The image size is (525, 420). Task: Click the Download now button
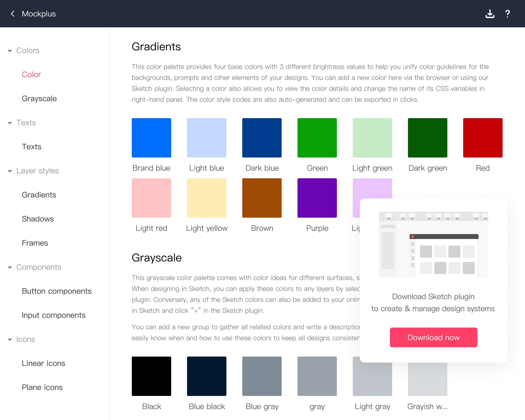(x=433, y=337)
